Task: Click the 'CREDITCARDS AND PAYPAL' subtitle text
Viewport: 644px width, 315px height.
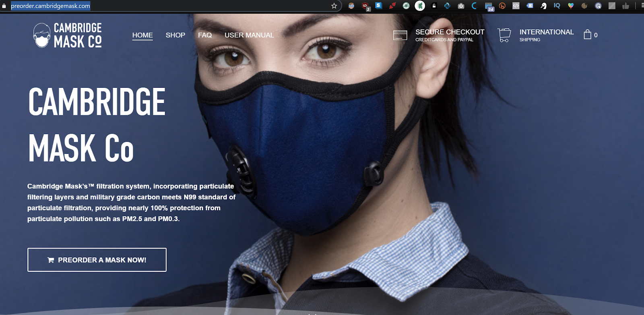Action: click(x=444, y=40)
